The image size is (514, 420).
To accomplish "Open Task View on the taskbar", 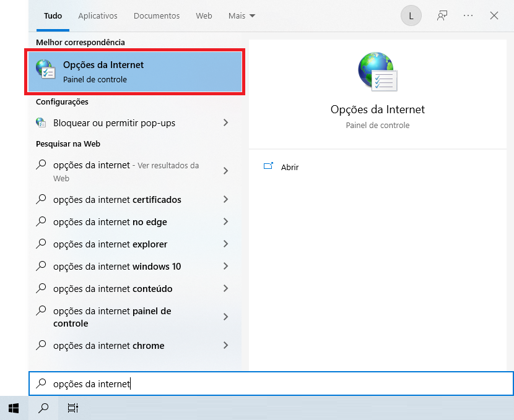I will coord(72,408).
